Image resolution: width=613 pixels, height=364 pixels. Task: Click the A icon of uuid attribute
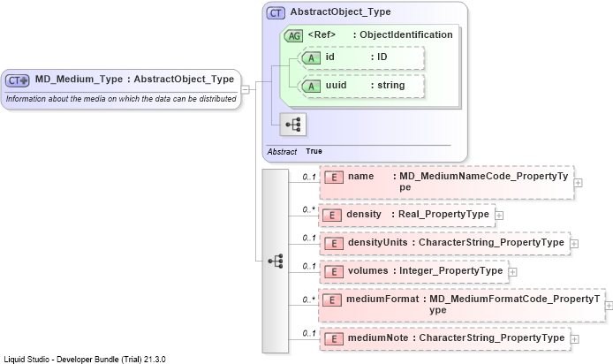[x=311, y=86]
